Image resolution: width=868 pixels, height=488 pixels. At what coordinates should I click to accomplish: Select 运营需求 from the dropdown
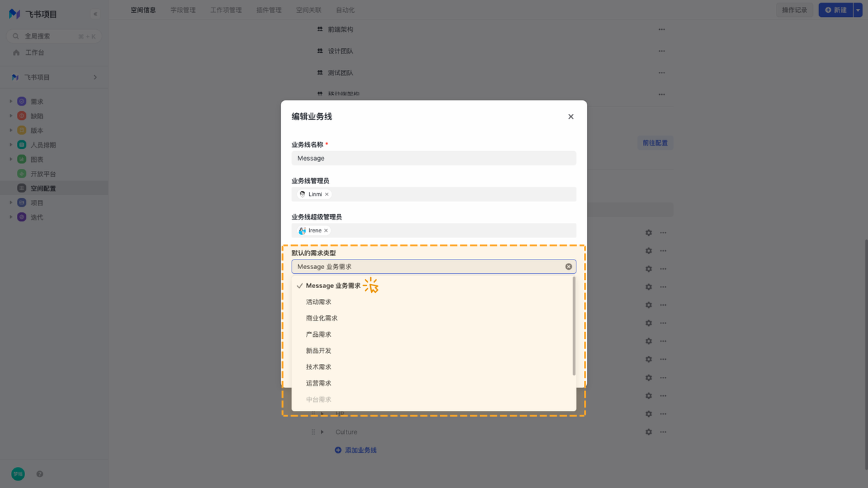point(433,384)
